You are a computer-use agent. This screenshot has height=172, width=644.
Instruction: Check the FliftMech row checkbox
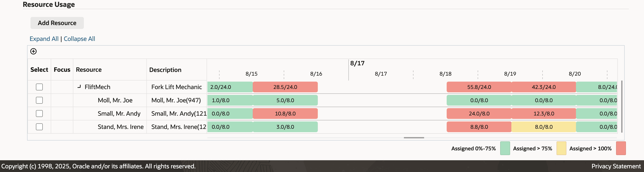39,87
